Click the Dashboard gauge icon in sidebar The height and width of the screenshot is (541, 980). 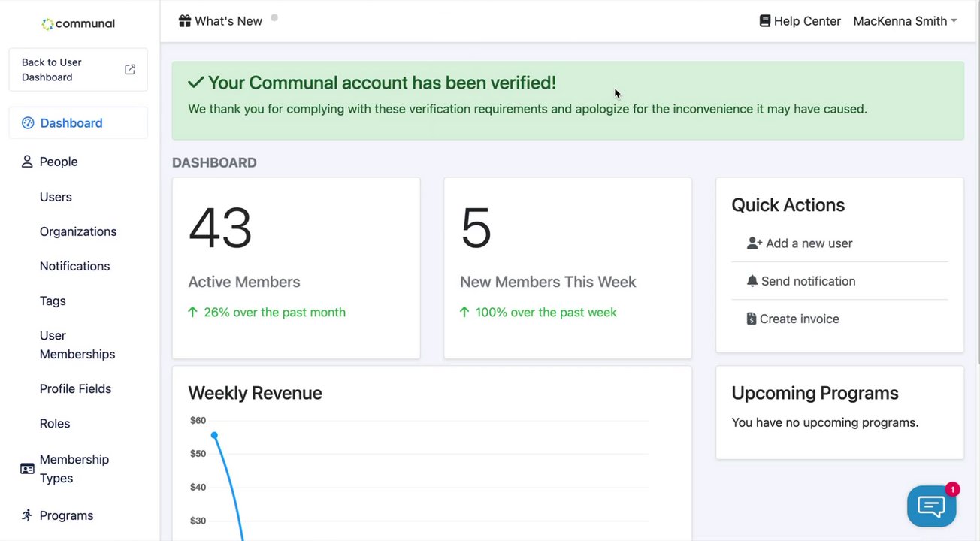click(28, 123)
